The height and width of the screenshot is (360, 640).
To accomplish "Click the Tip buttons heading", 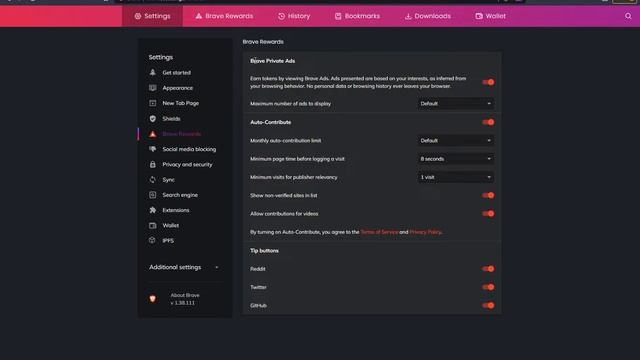I will click(x=264, y=251).
